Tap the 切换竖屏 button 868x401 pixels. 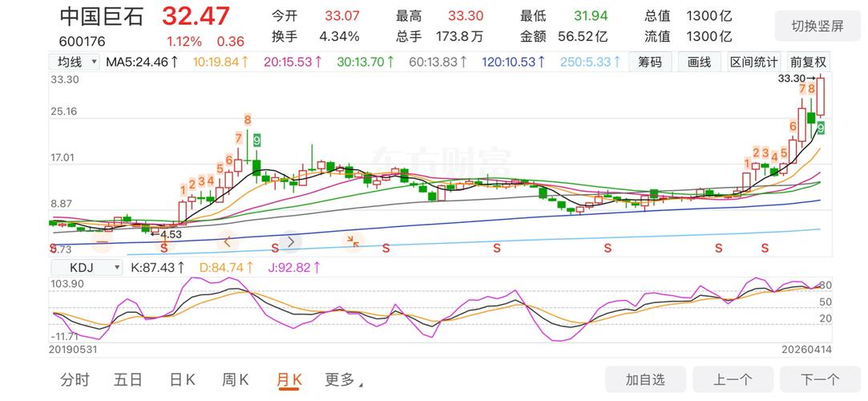pos(817,26)
